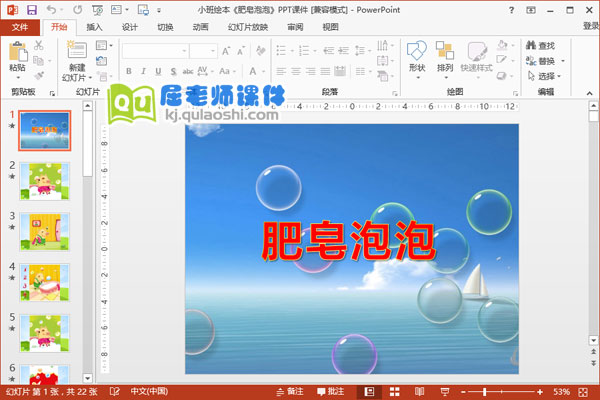Viewport: 600px width, 400px height.
Task: Align text right icon
Action: (x=310, y=71)
